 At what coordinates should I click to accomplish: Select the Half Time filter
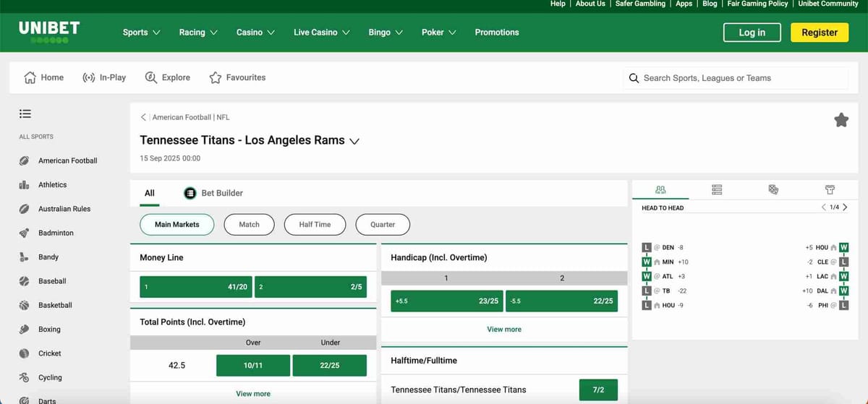(315, 225)
